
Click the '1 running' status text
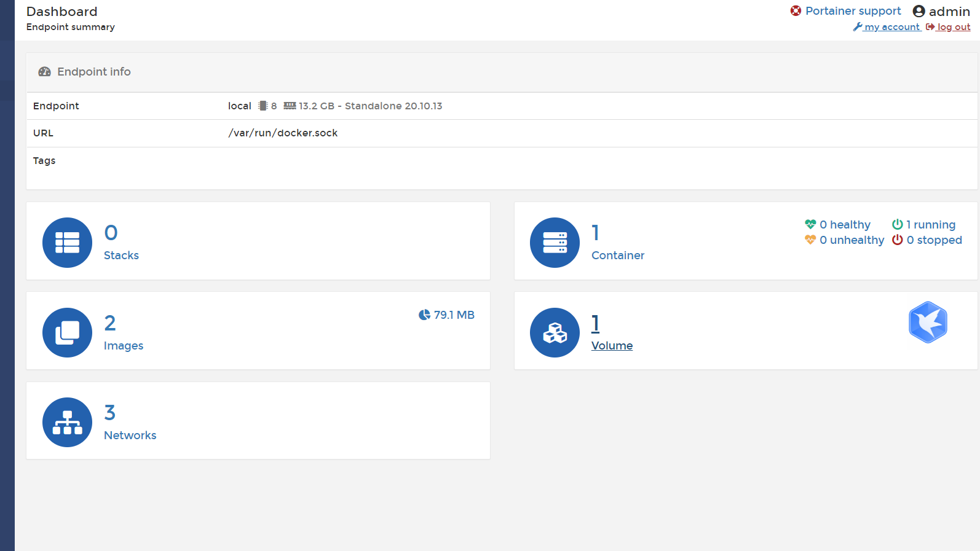tap(931, 225)
